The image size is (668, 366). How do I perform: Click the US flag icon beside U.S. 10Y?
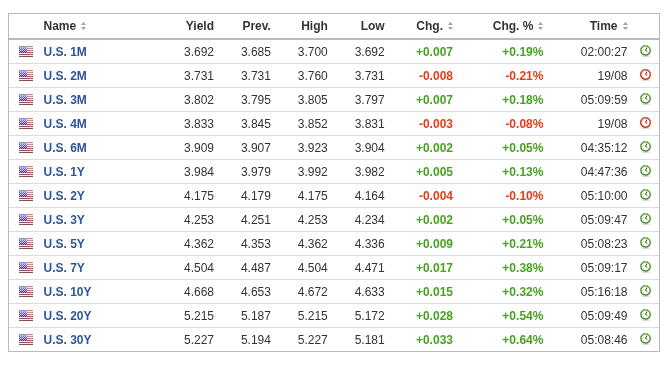point(26,291)
